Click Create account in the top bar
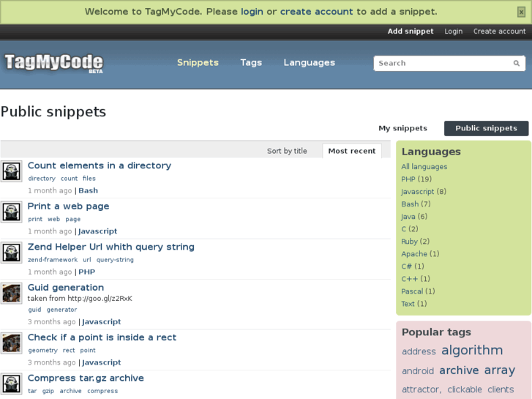The width and height of the screenshot is (532, 399). click(x=499, y=31)
